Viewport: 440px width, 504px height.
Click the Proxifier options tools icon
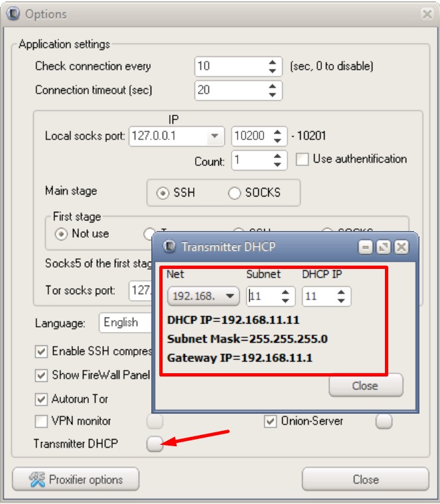tap(37, 479)
